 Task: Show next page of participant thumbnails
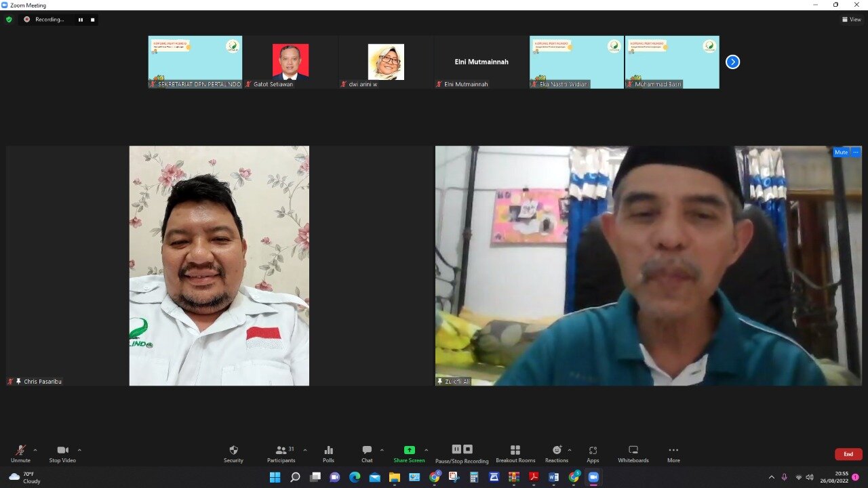pyautogui.click(x=732, y=62)
